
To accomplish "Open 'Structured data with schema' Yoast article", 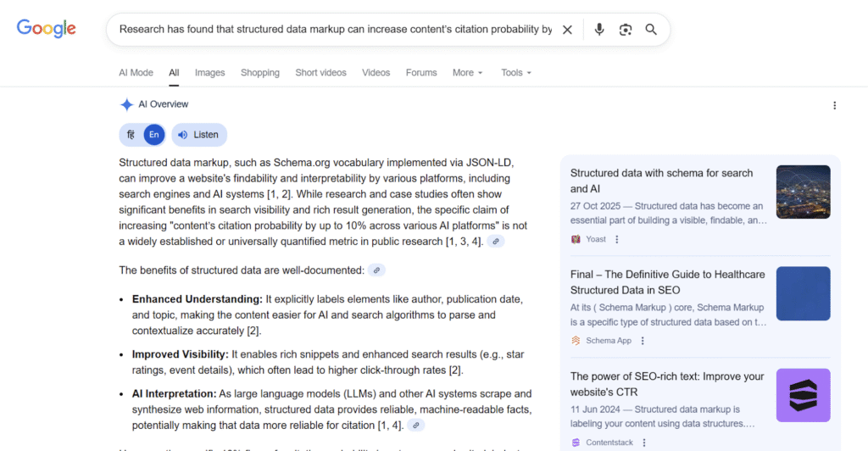I will pyautogui.click(x=661, y=181).
